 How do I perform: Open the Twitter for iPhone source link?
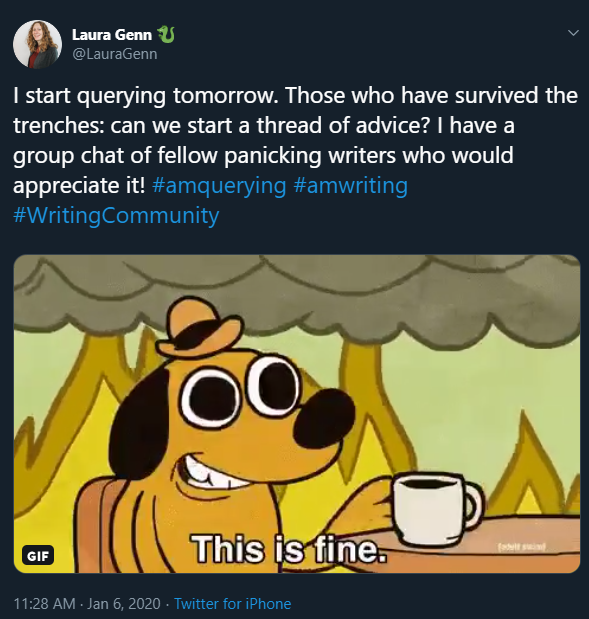(x=233, y=604)
